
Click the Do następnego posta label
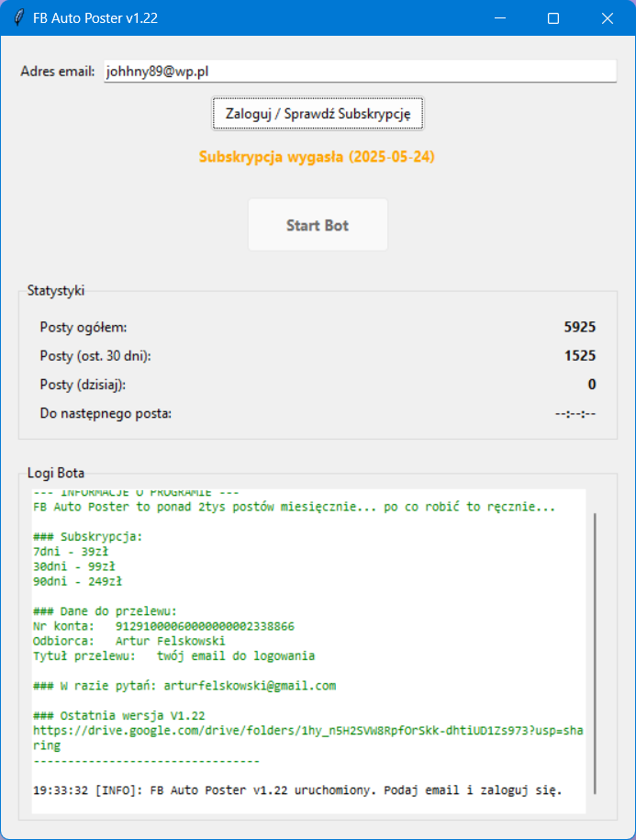tap(106, 413)
